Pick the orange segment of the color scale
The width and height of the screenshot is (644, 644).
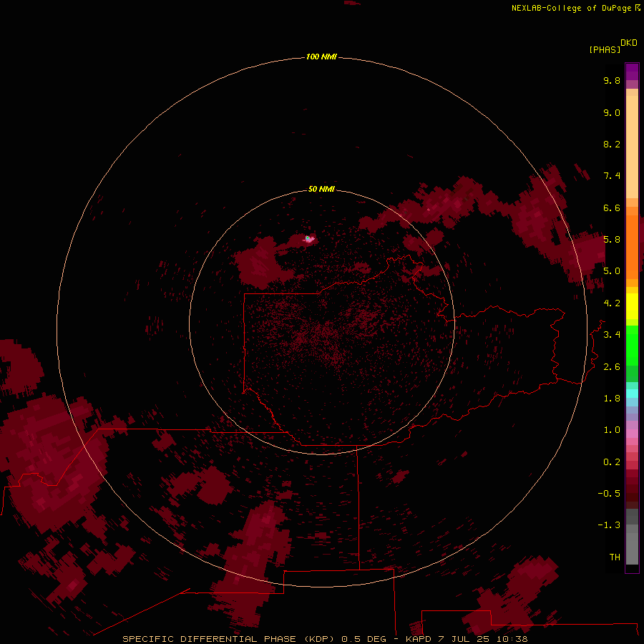pyautogui.click(x=632, y=247)
